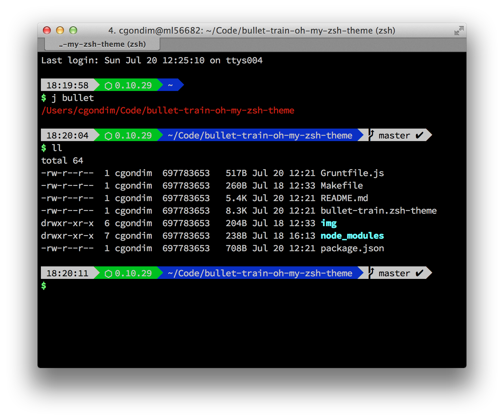Screen dimensions: 504x420
Task: Click the window title text "cgondim@ml56682"
Action: click(x=161, y=31)
